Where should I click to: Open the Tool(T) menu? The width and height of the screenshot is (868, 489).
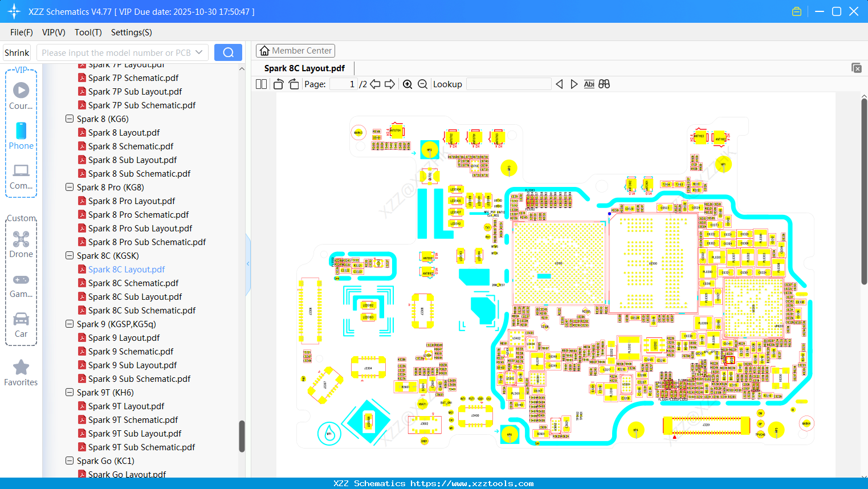[x=88, y=32]
